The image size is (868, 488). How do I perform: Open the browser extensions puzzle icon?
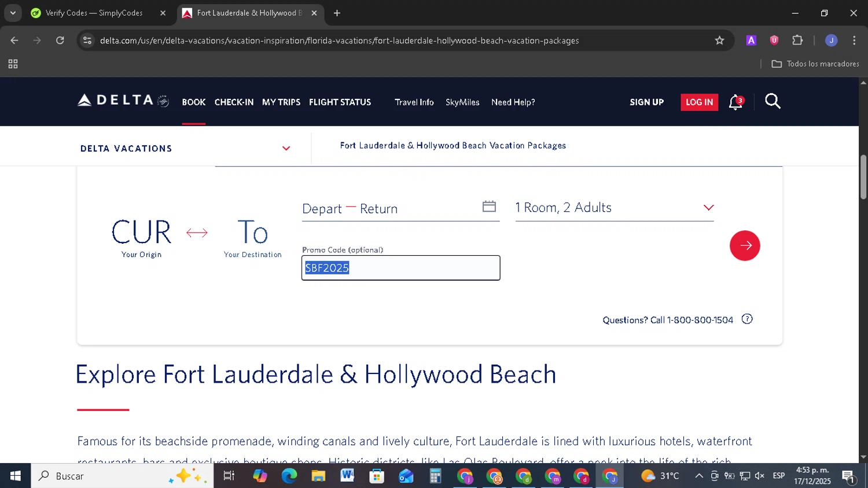coord(797,41)
